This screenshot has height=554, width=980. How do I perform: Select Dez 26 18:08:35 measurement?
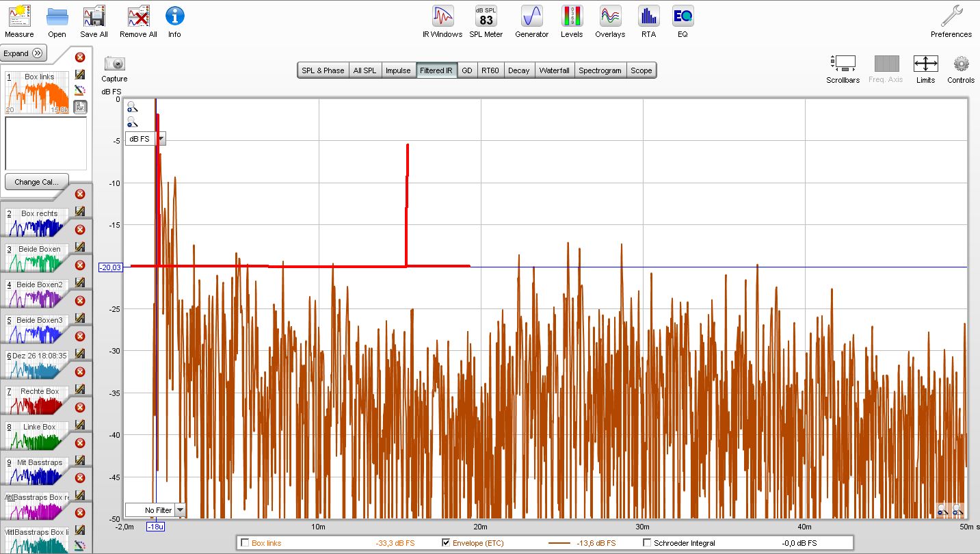point(36,365)
